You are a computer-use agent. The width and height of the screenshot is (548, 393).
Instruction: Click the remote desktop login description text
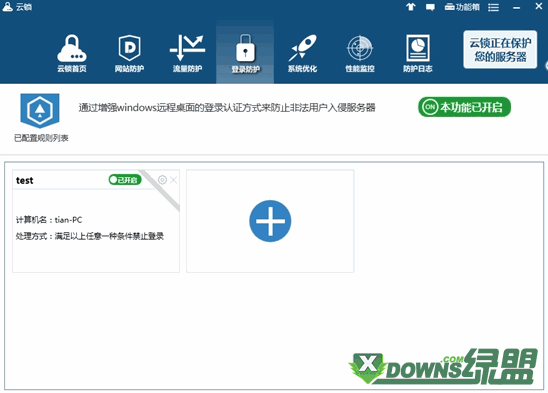pos(227,107)
